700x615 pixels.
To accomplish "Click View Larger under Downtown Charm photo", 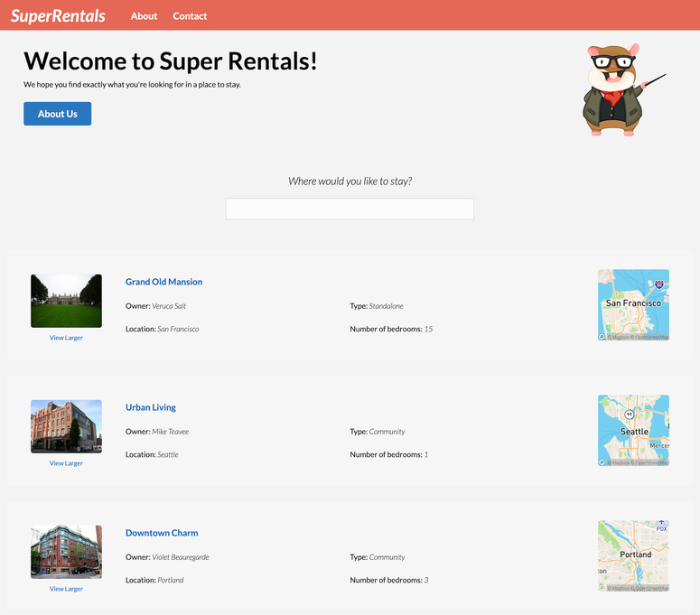I will [x=66, y=589].
